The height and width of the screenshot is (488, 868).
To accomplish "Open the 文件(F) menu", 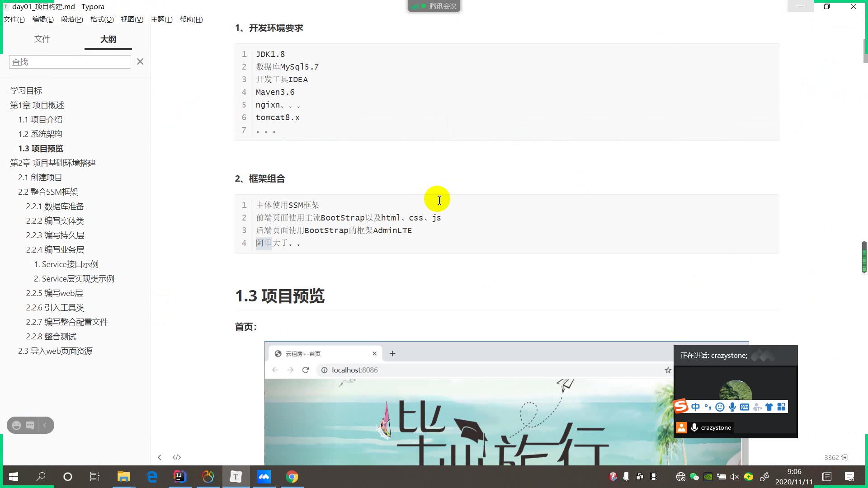I will 14,19.
